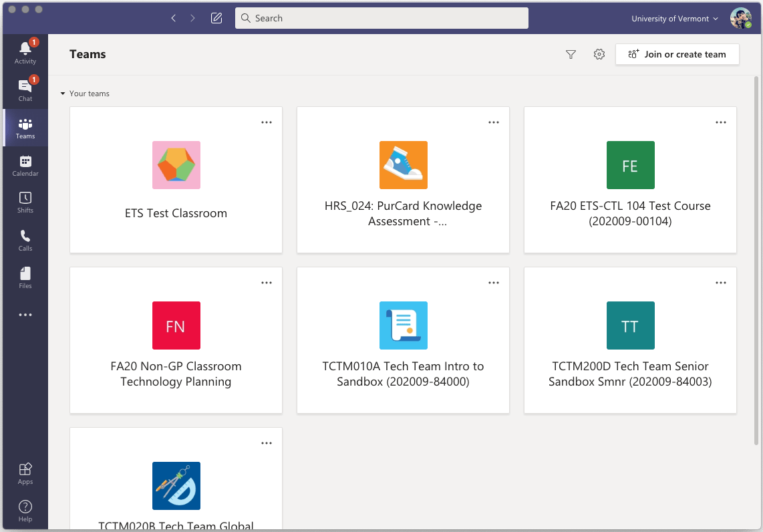Collapse the Your teams section
Viewport: 763px width, 532px height.
click(62, 94)
